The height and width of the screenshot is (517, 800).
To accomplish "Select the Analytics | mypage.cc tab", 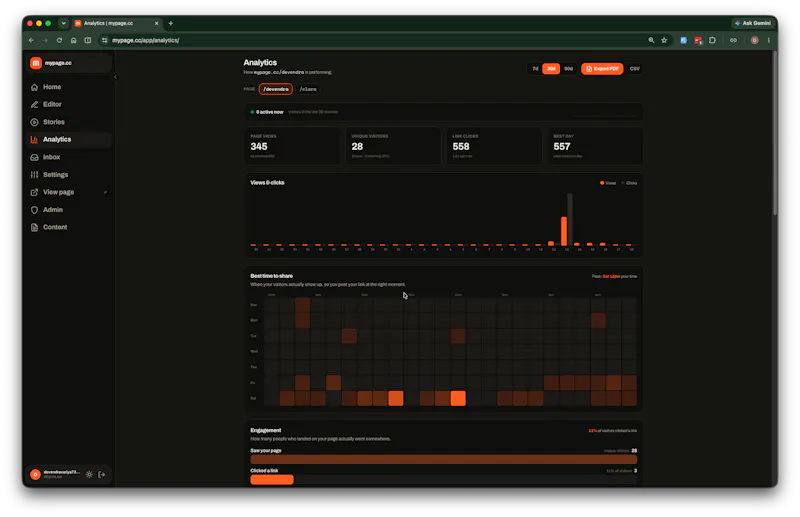I will tap(117, 23).
